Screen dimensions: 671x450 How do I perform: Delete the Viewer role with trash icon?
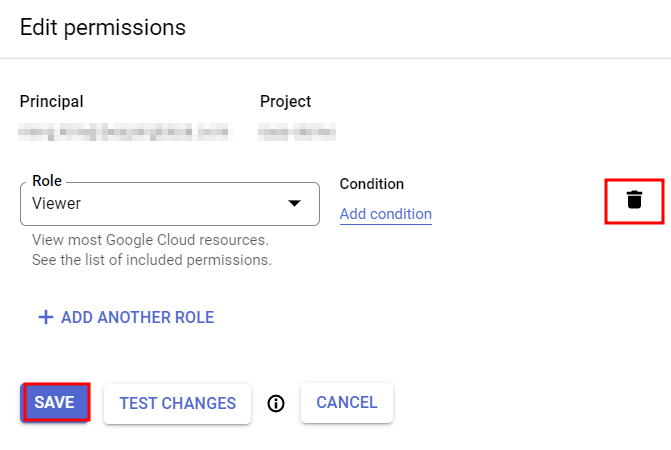click(x=634, y=200)
